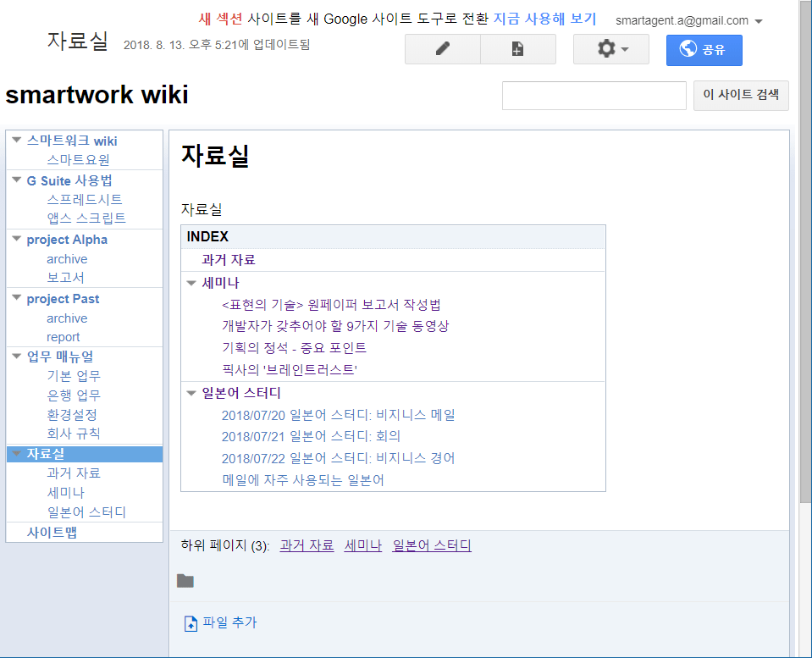This screenshot has width=812, height=658.
Task: Open 과거 자료 subpage link at bottom
Action: (307, 545)
